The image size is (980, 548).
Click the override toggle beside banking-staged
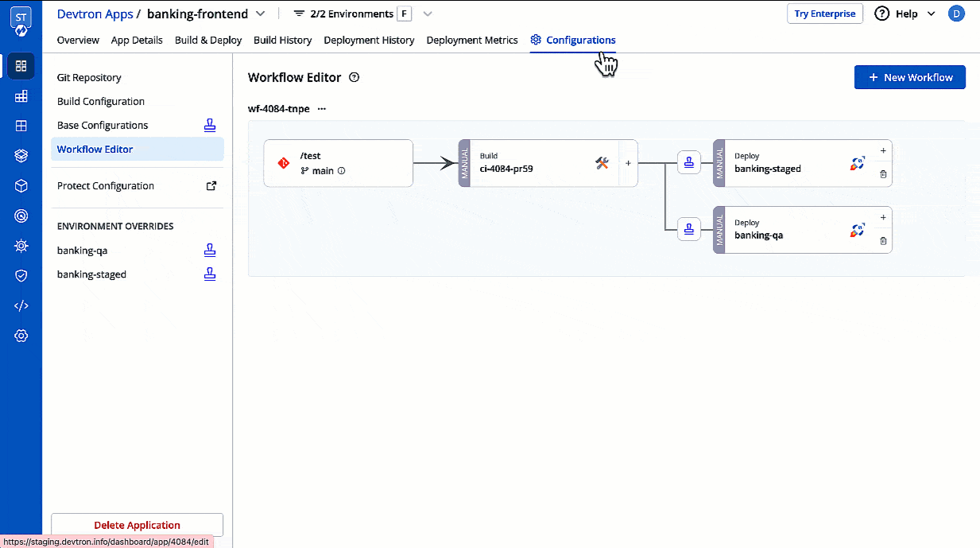[x=209, y=274]
